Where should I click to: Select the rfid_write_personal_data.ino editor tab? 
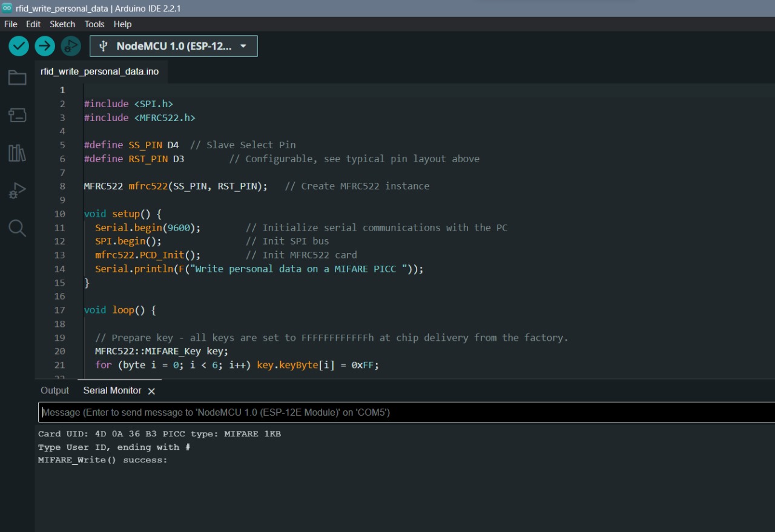(x=100, y=71)
